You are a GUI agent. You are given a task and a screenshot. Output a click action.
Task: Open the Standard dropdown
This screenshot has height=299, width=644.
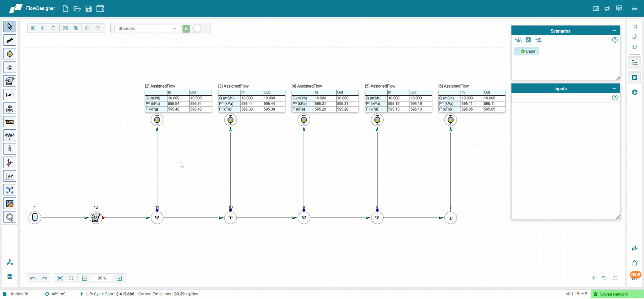147,29
